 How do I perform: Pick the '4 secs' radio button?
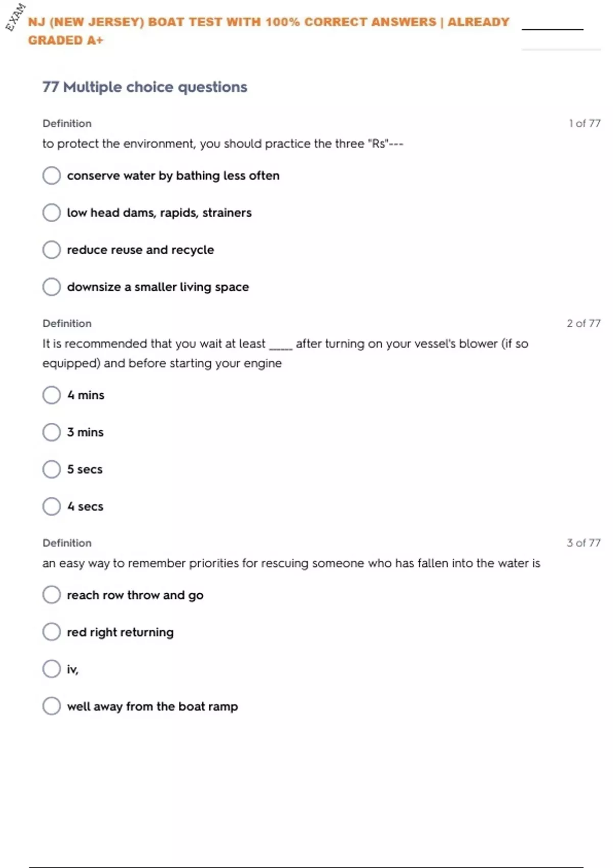point(52,507)
